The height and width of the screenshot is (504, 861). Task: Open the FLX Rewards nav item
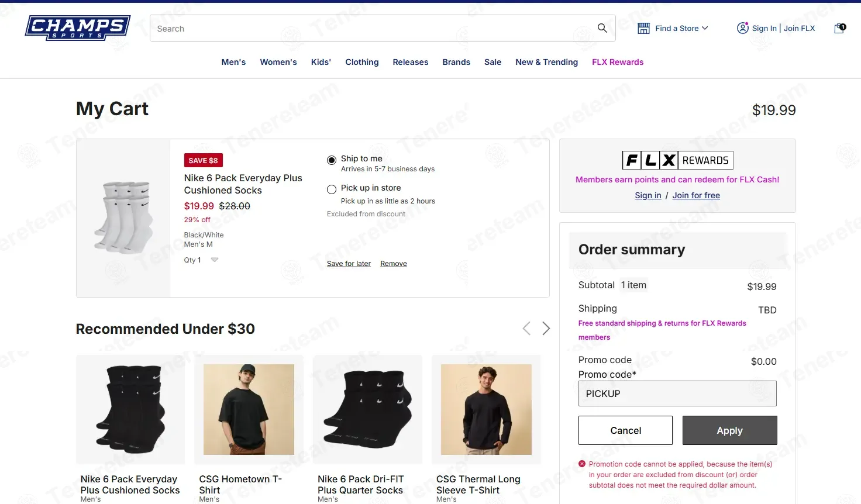pos(618,62)
